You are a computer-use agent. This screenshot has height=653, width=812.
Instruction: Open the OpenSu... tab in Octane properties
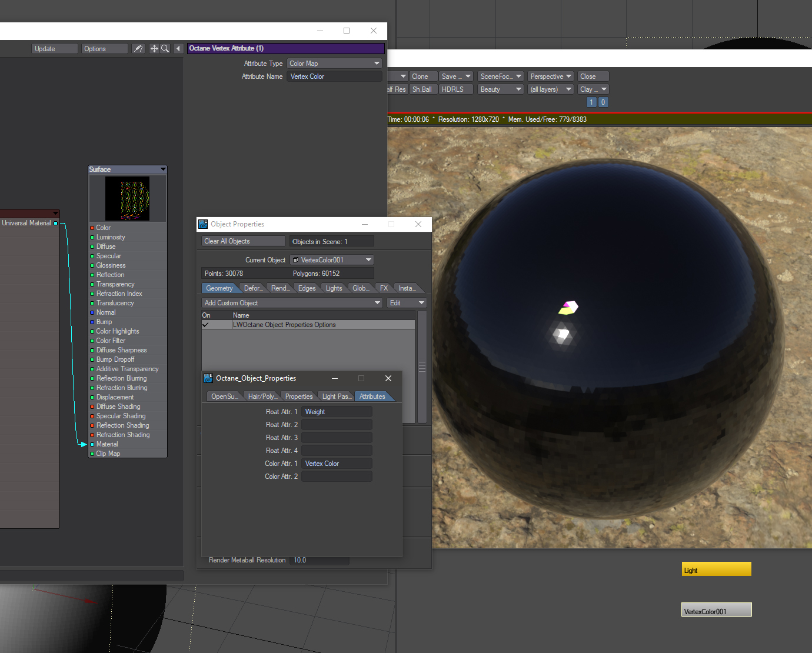click(225, 397)
